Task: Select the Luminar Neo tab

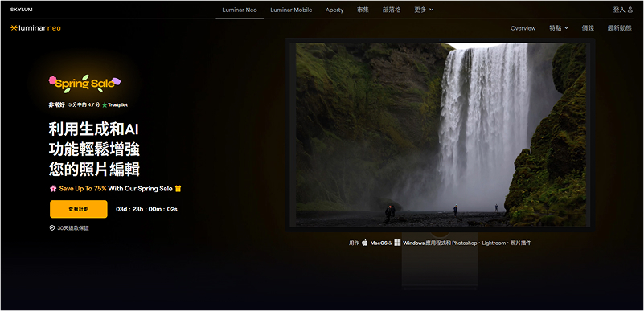Action: [240, 10]
